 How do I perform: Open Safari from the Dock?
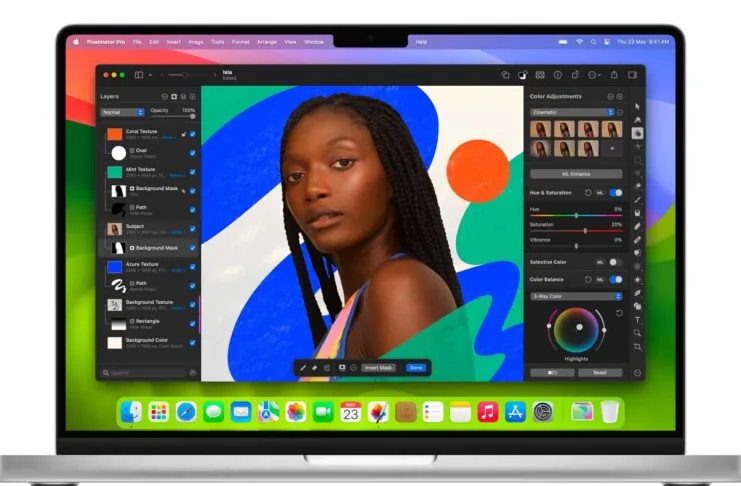186,412
